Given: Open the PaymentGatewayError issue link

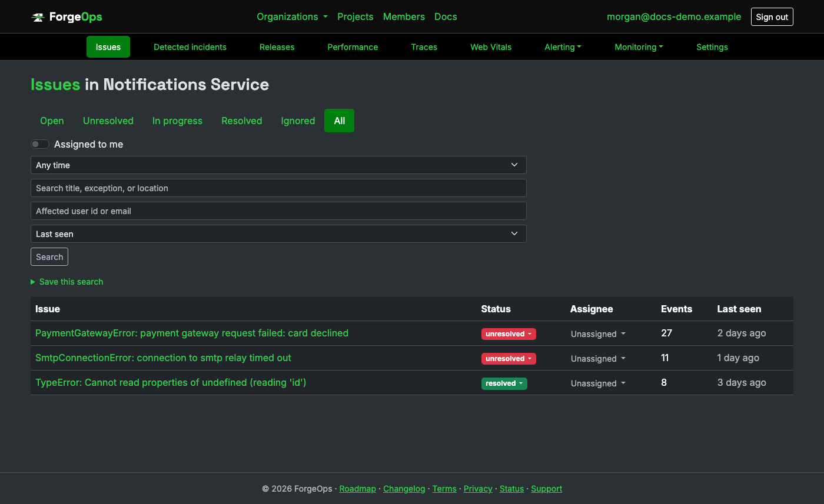Looking at the screenshot, I should [192, 333].
